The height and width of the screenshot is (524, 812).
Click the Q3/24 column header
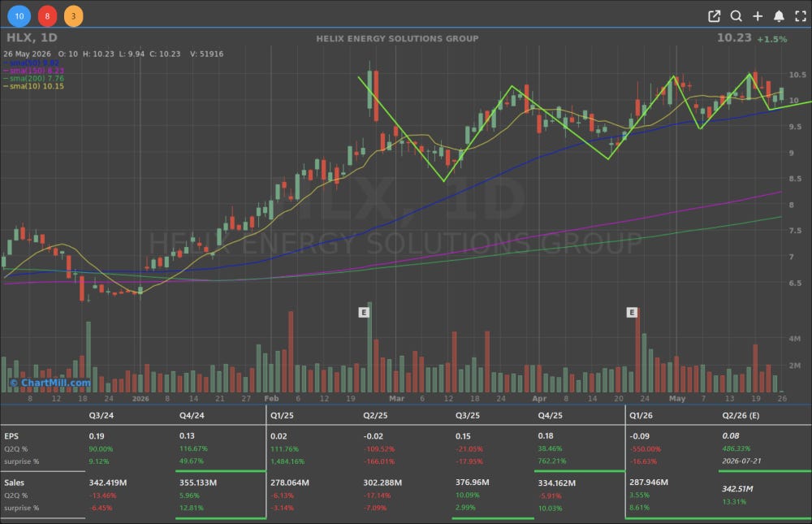click(101, 415)
